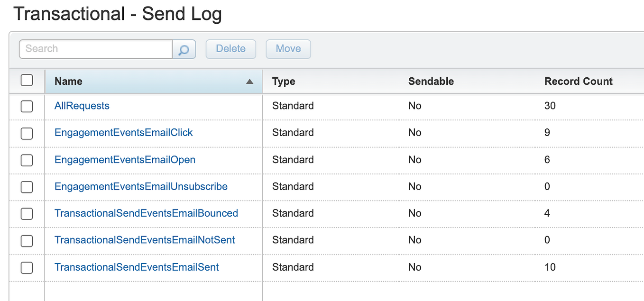The image size is (644, 301).
Task: Check the EngagementEventsEmailUnsubscribe checkbox
Action: pos(27,187)
